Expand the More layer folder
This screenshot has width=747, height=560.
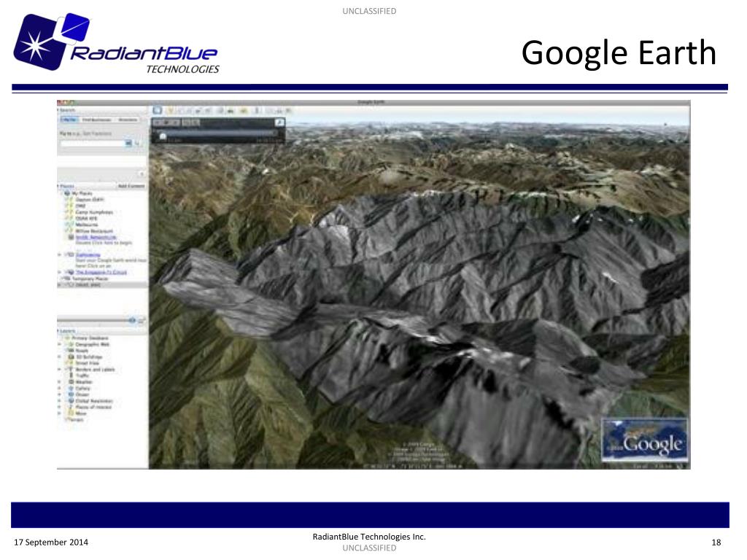[x=60, y=413]
